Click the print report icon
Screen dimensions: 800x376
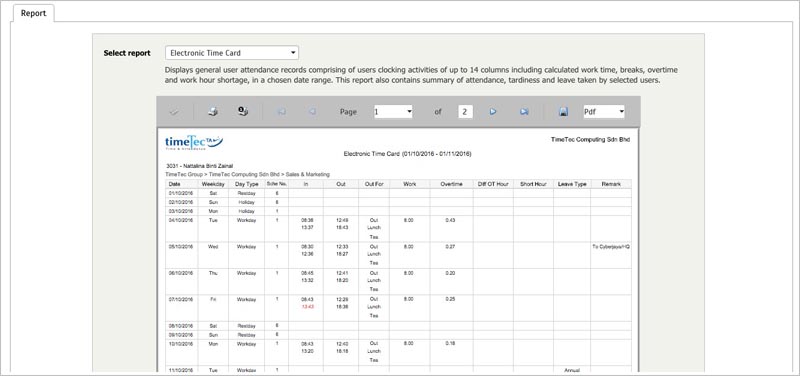click(213, 111)
